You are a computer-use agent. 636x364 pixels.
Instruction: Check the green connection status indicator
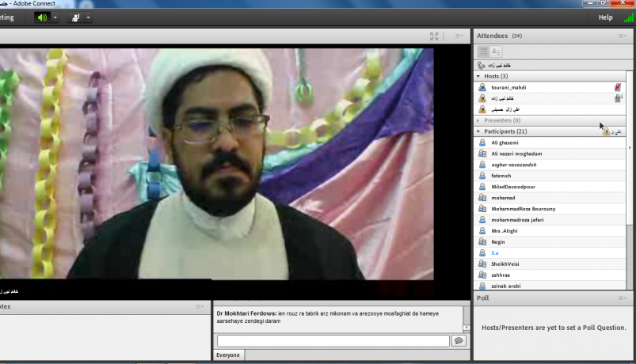(627, 17)
